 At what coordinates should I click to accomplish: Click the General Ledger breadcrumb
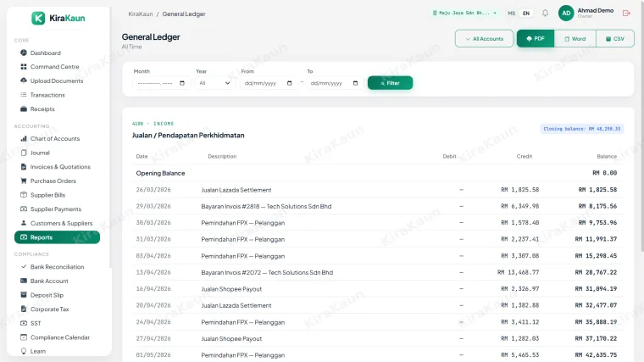[x=184, y=14]
